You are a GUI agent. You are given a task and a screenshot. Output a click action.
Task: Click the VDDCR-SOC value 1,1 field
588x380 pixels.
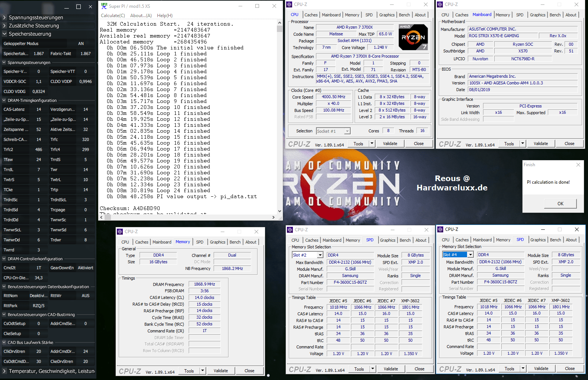pos(39,81)
